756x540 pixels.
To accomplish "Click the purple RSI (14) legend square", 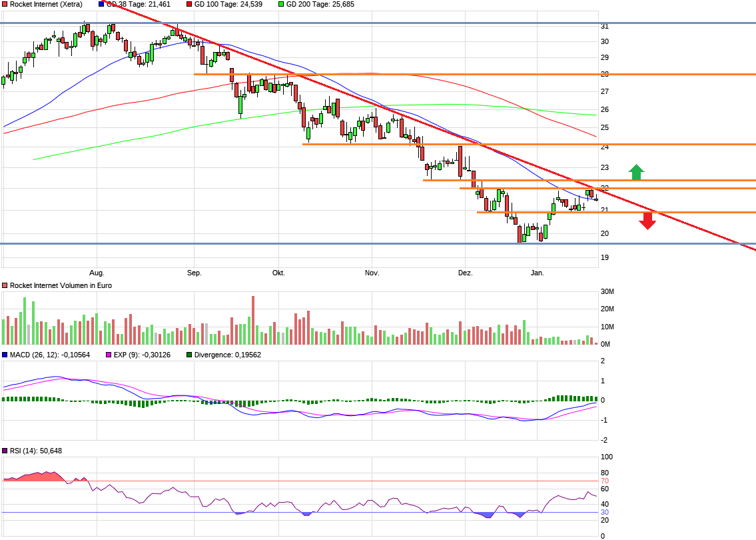I will click(x=4, y=451).
